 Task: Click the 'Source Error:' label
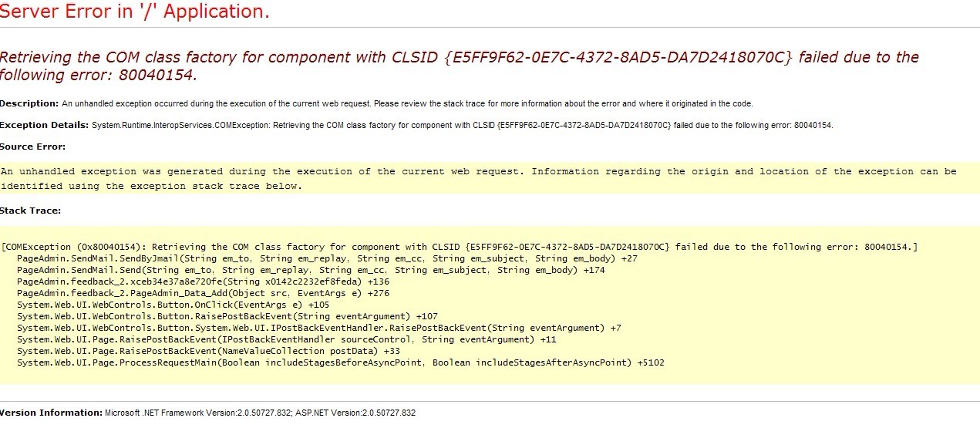[x=32, y=147]
